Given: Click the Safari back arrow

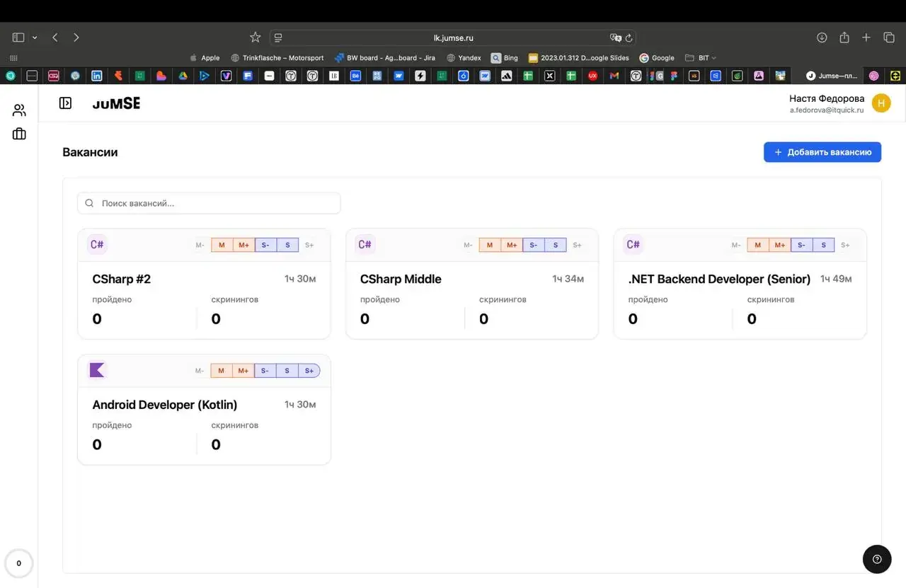Looking at the screenshot, I should click(x=55, y=38).
